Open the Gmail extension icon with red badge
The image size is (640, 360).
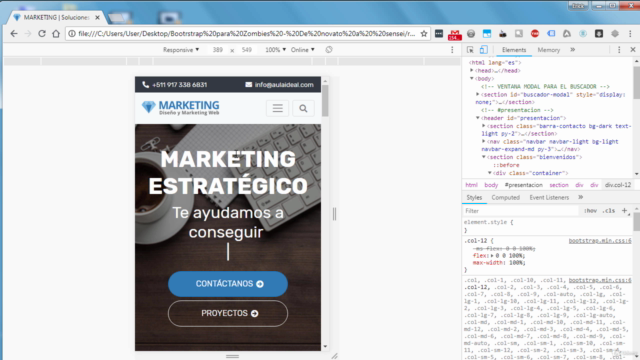pos(455,35)
